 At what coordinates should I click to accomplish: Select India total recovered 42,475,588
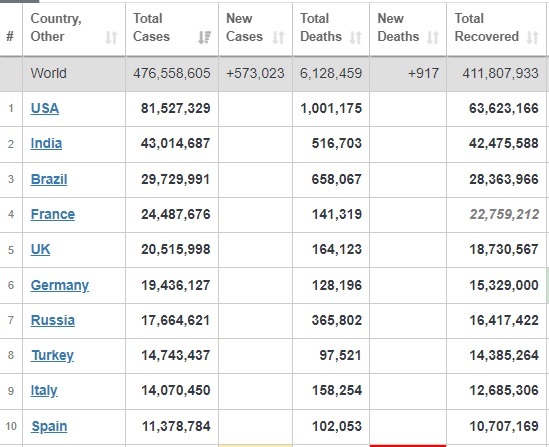[504, 144]
